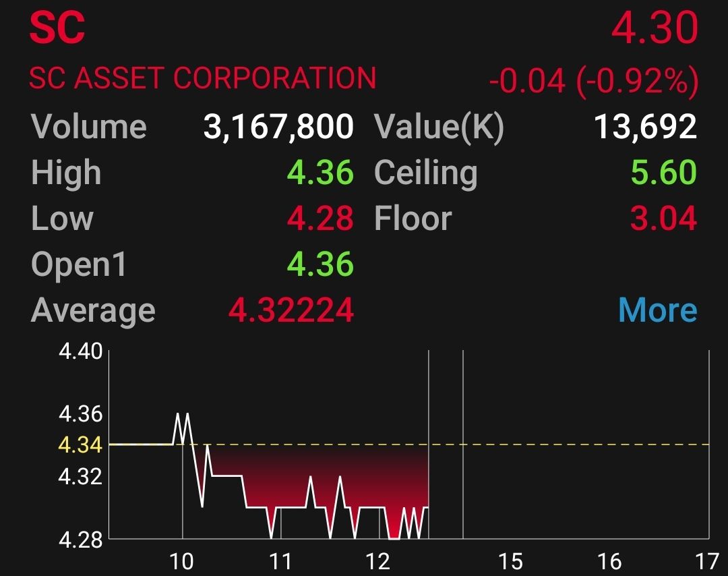Select the SC stock symbol heading

pos(57,28)
